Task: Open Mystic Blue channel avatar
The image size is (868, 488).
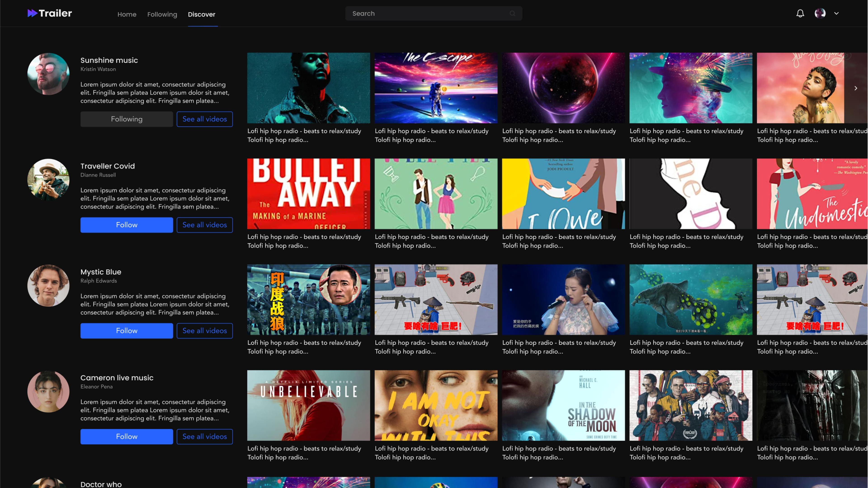Action: 48,286
